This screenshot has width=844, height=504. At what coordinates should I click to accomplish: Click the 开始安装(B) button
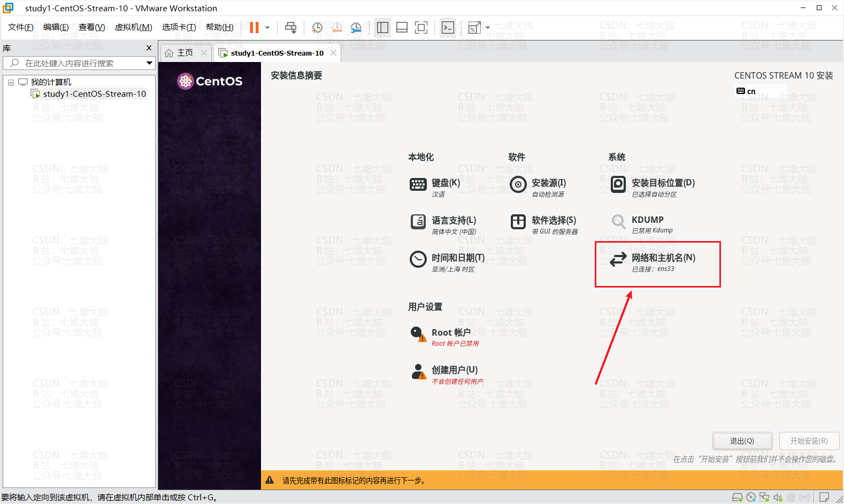click(809, 441)
